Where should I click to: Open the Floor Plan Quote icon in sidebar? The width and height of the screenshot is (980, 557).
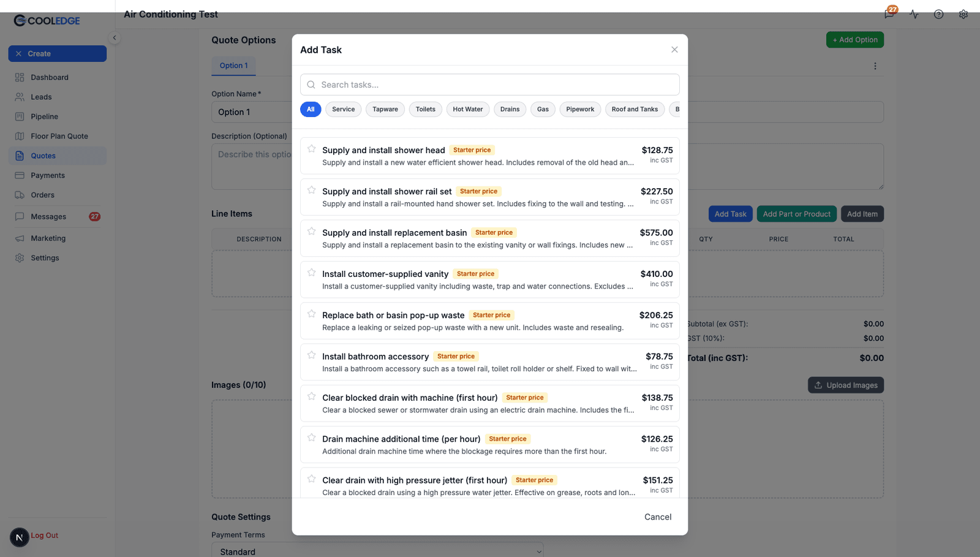tap(20, 136)
